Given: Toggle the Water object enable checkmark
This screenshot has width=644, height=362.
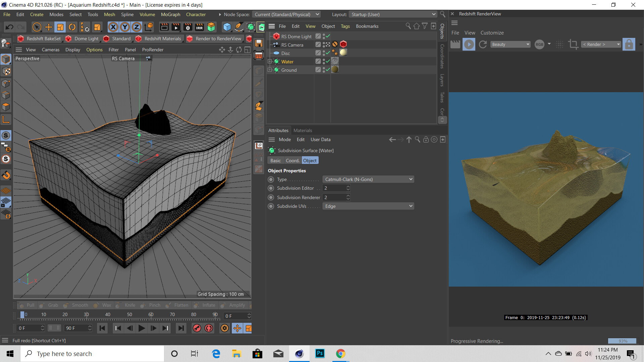Looking at the screenshot, I should coord(328,61).
